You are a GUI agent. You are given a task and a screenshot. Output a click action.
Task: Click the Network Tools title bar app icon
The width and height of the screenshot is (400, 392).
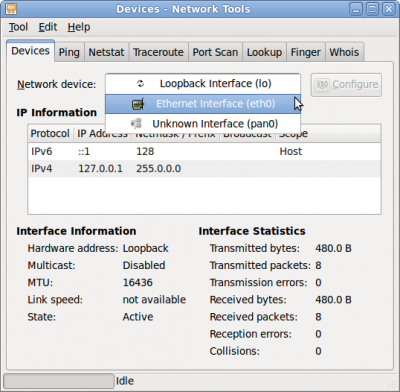click(11, 9)
